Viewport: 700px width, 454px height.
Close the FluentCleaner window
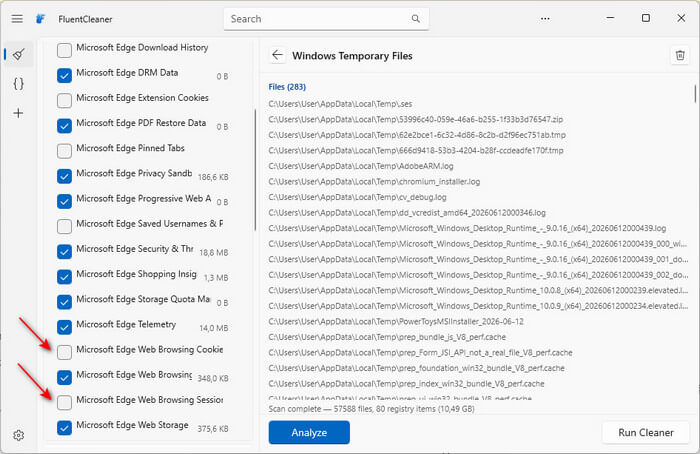681,18
